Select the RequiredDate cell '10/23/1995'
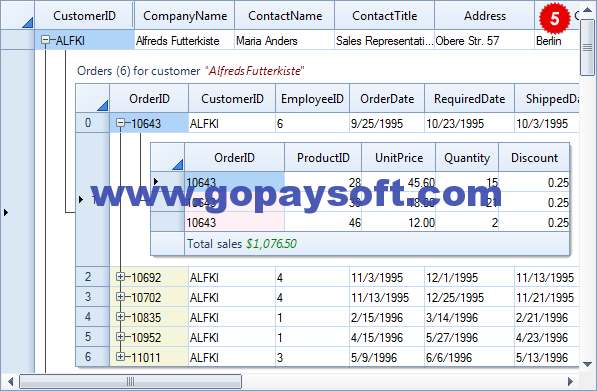Viewport: 597px width, 391px height. point(469,123)
